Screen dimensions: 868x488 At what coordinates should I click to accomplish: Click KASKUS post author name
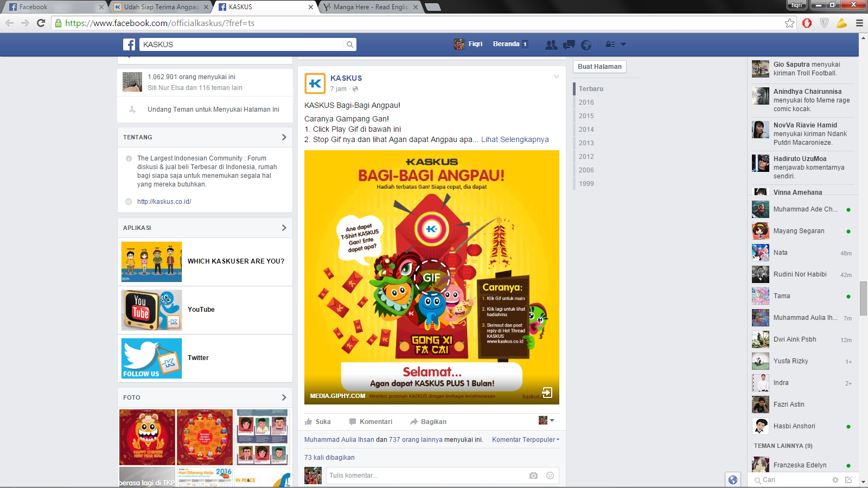346,78
